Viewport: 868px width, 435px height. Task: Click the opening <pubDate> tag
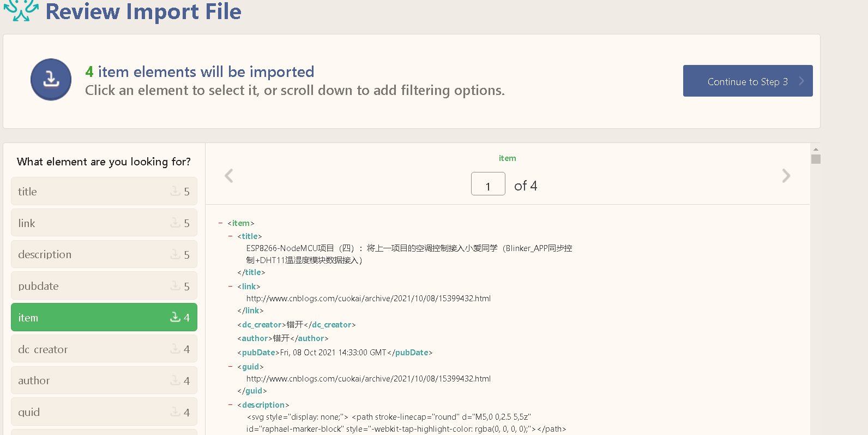pyautogui.click(x=258, y=353)
